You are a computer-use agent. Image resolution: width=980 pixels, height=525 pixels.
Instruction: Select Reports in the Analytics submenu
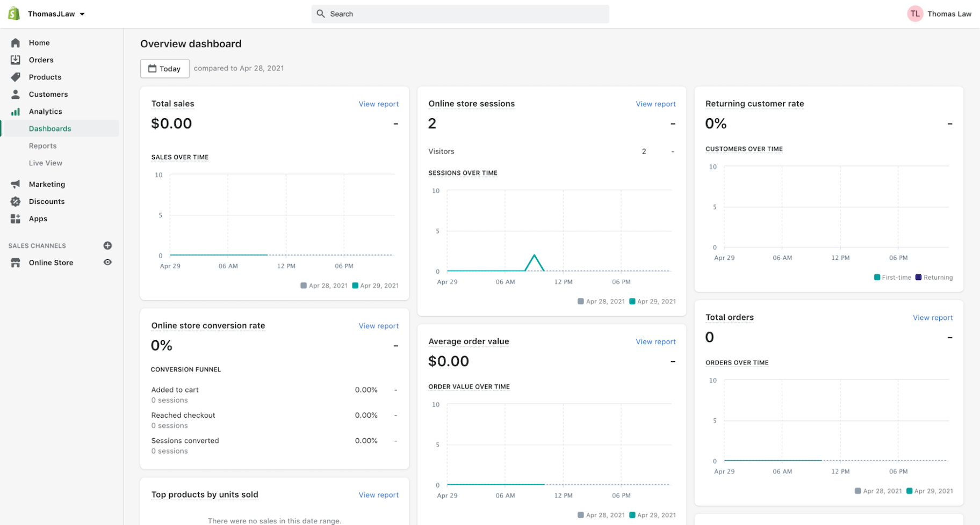(x=43, y=146)
